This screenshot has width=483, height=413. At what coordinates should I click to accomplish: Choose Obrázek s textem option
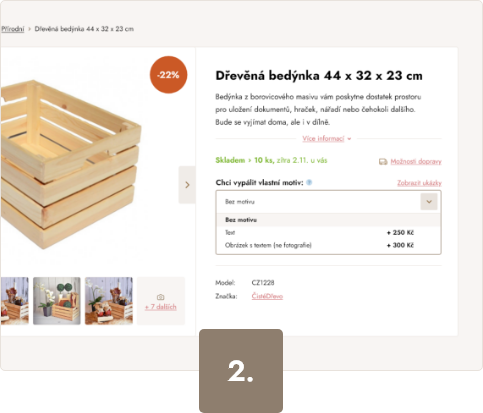click(x=328, y=245)
